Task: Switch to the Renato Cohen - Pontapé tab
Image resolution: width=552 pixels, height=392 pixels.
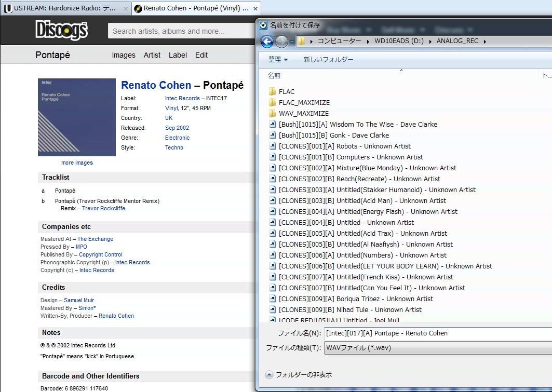Action: point(196,8)
